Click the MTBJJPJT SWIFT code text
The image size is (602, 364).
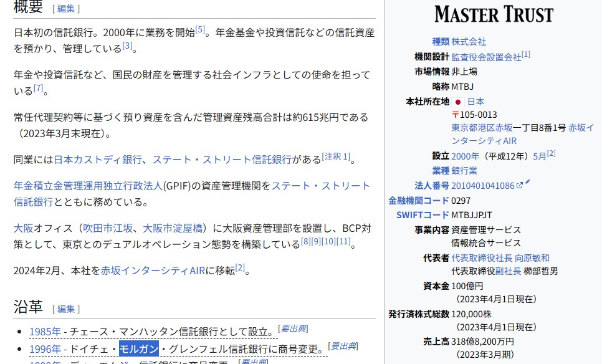tap(472, 216)
